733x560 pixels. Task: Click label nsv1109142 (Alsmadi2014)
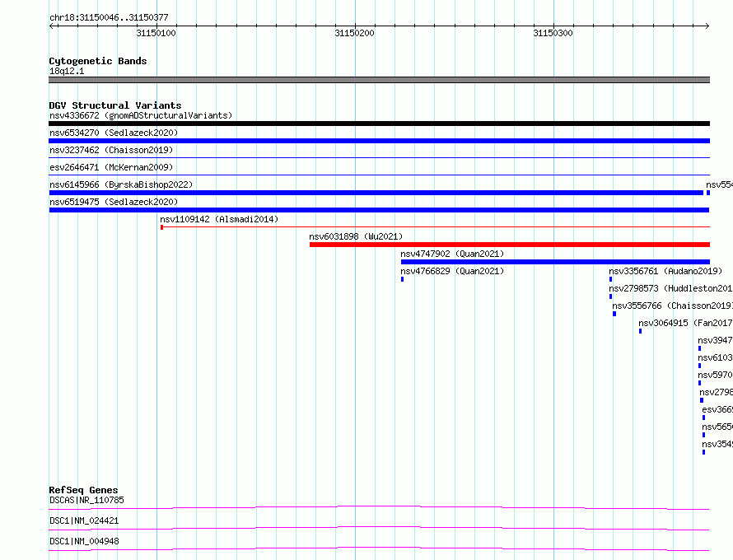tap(219, 219)
